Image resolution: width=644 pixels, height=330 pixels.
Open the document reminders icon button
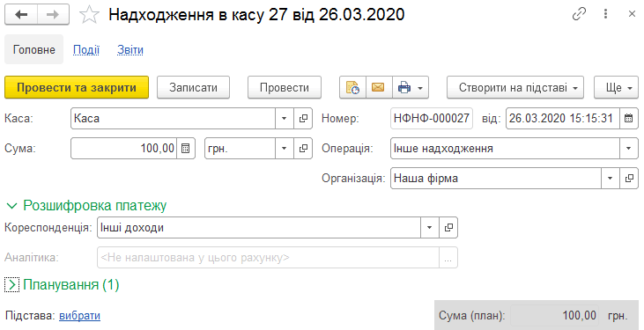pyautogui.click(x=352, y=87)
